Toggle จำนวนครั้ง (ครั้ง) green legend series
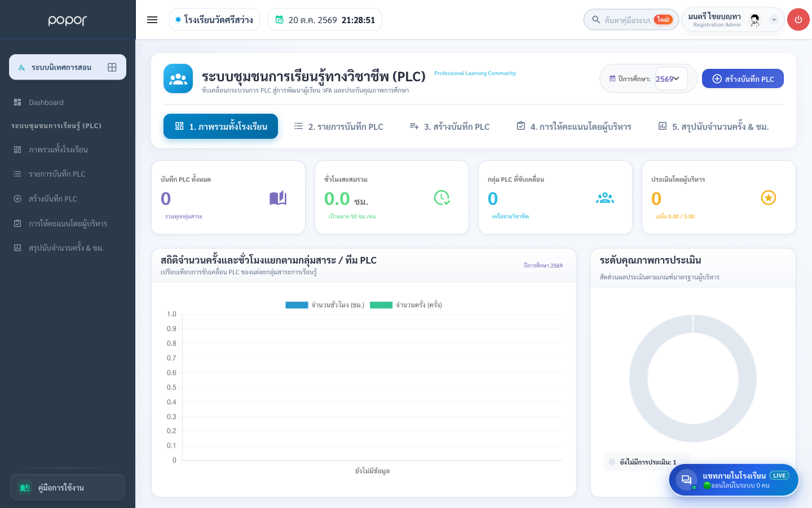 406,305
